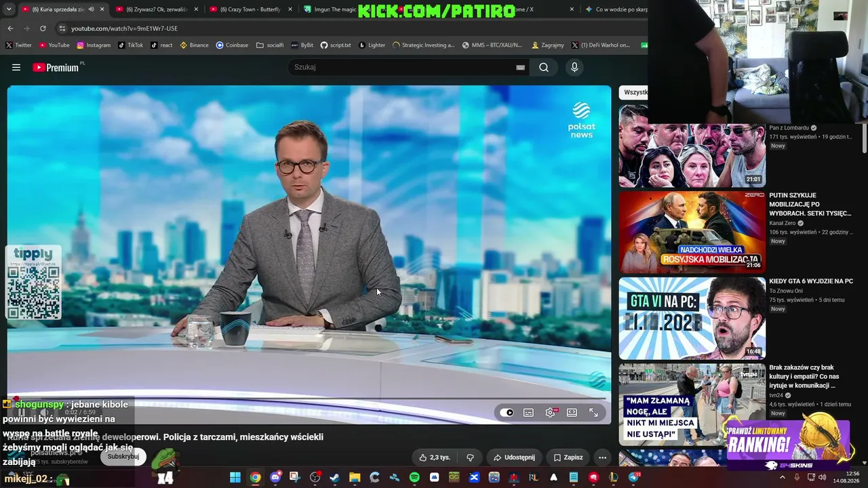Open the ByBit bookmark

302,45
